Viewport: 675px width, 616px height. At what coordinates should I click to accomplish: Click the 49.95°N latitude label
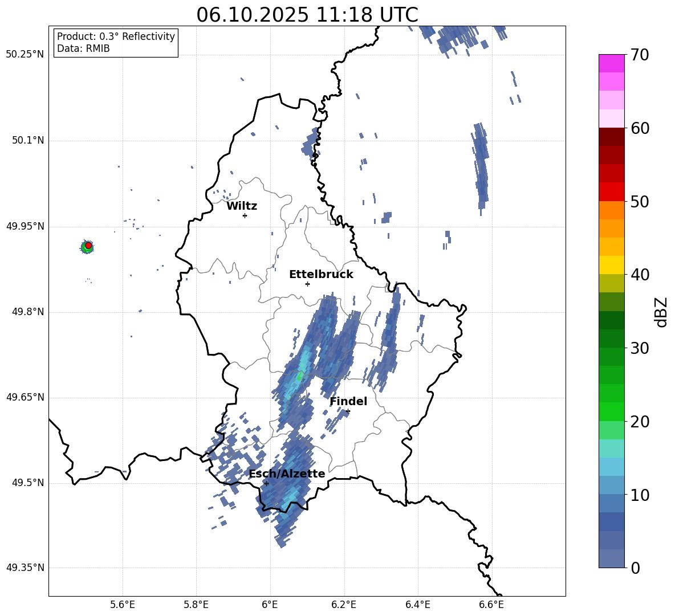[25, 226]
